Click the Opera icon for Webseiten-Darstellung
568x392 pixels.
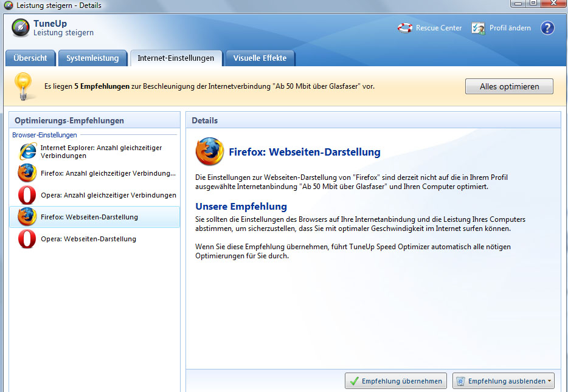click(27, 239)
